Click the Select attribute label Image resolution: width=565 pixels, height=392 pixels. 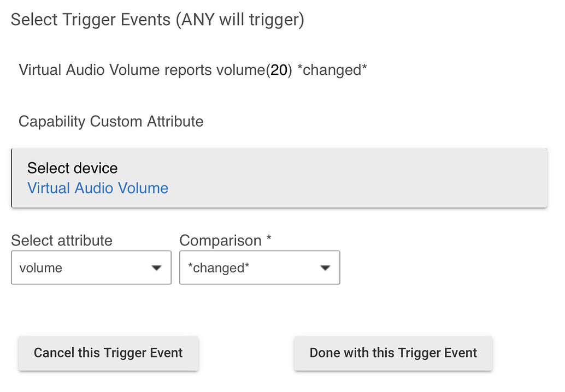coord(62,240)
